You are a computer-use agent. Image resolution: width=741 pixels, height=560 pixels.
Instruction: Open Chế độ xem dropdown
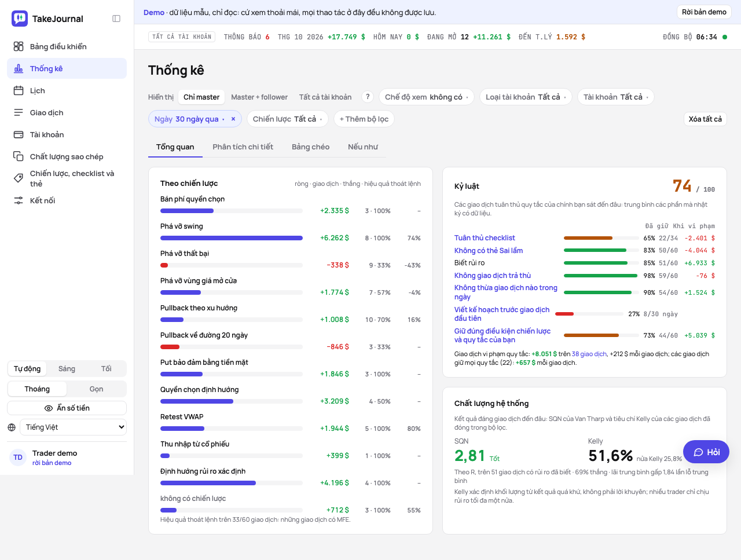pyautogui.click(x=427, y=97)
